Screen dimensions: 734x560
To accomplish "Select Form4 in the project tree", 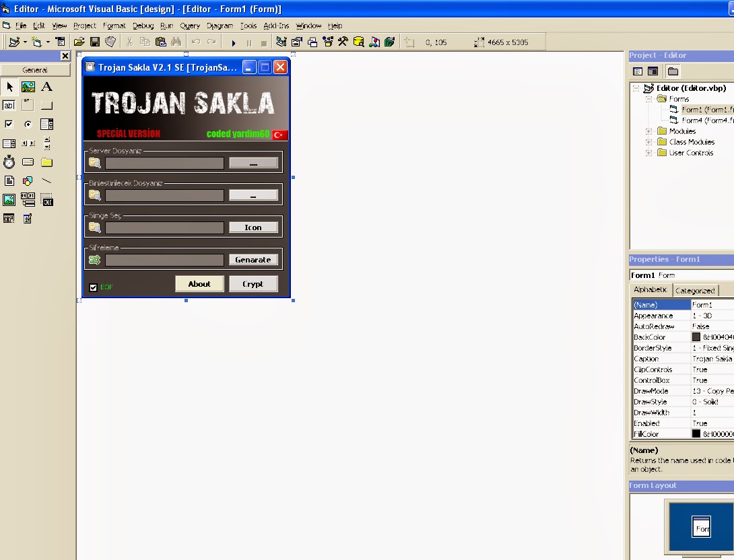I will (x=707, y=120).
